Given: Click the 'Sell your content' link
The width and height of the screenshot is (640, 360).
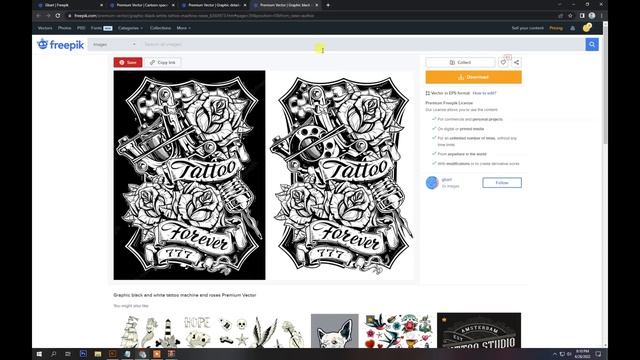Looking at the screenshot, I should 527,28.
